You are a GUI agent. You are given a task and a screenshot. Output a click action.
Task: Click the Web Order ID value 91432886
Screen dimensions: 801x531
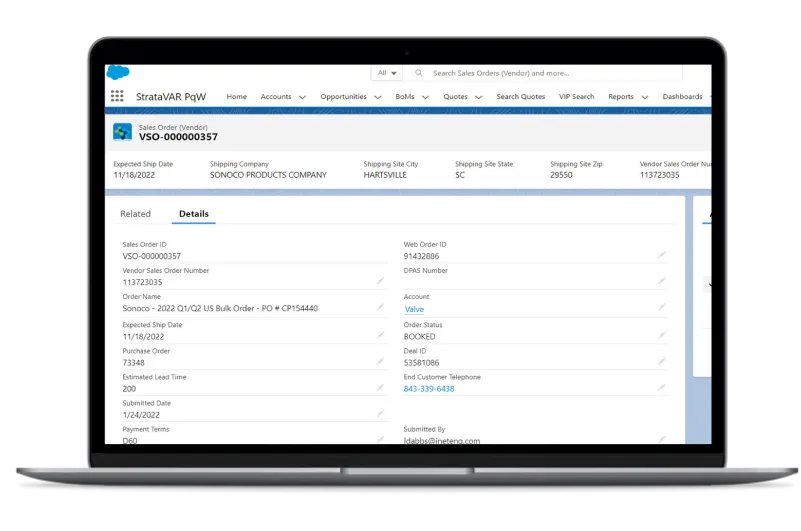tap(421, 256)
